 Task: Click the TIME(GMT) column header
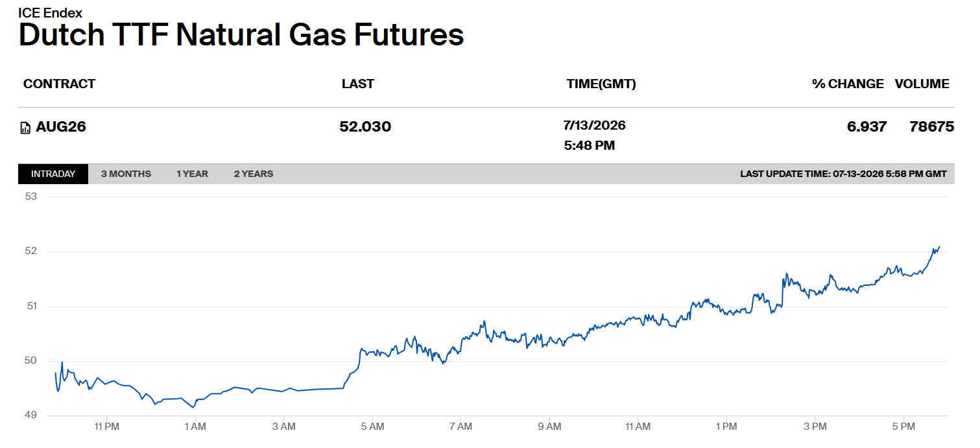[601, 84]
